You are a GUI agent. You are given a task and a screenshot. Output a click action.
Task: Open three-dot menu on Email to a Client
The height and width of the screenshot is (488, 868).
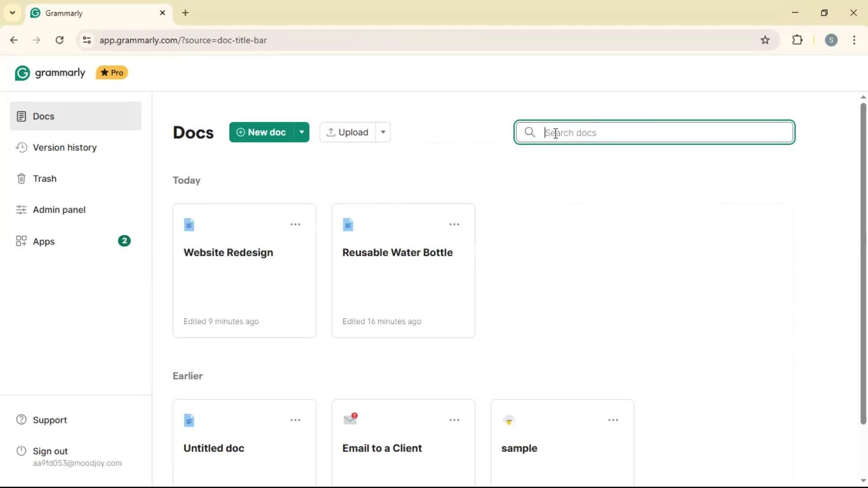454,420
